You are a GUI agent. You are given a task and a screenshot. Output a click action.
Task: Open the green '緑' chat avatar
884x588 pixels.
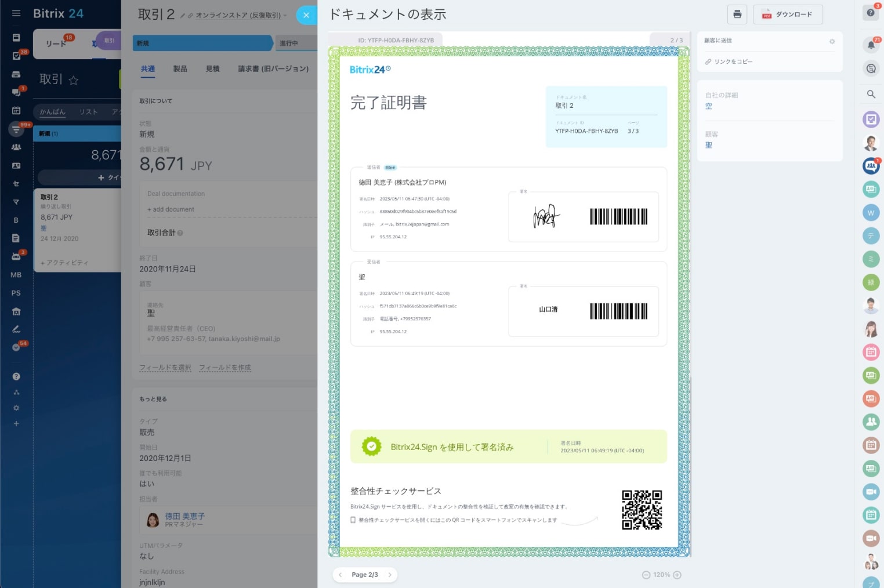(x=871, y=282)
